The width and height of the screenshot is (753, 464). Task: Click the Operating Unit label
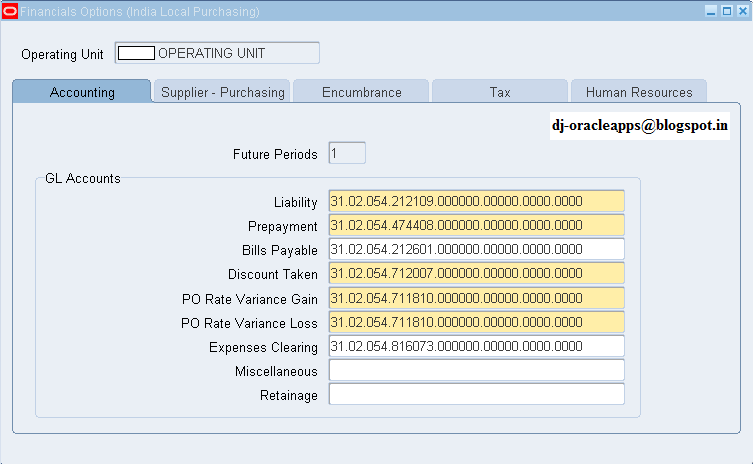point(62,54)
